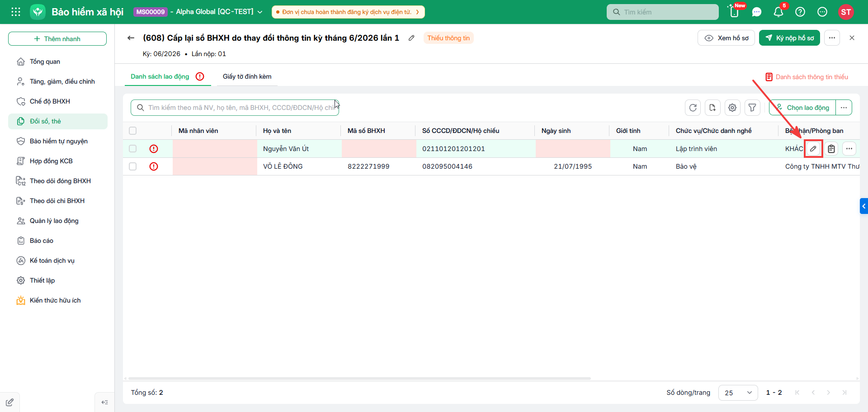This screenshot has height=412, width=868.
Task: Click Xem hồ sơ button
Action: click(726, 38)
